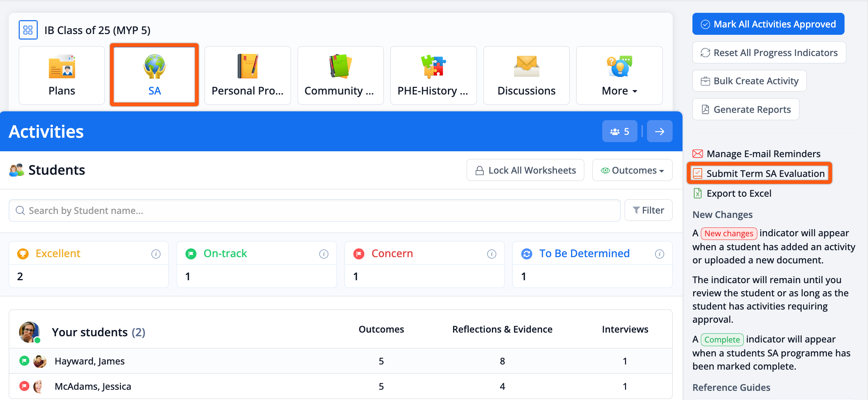Click red flag icon for McAdams, Jessica

pos(24,386)
